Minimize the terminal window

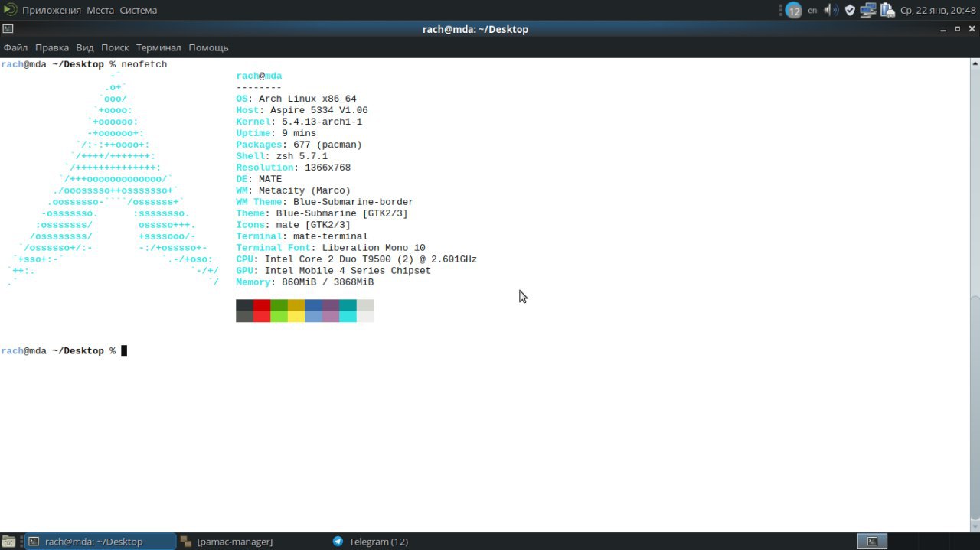(944, 29)
